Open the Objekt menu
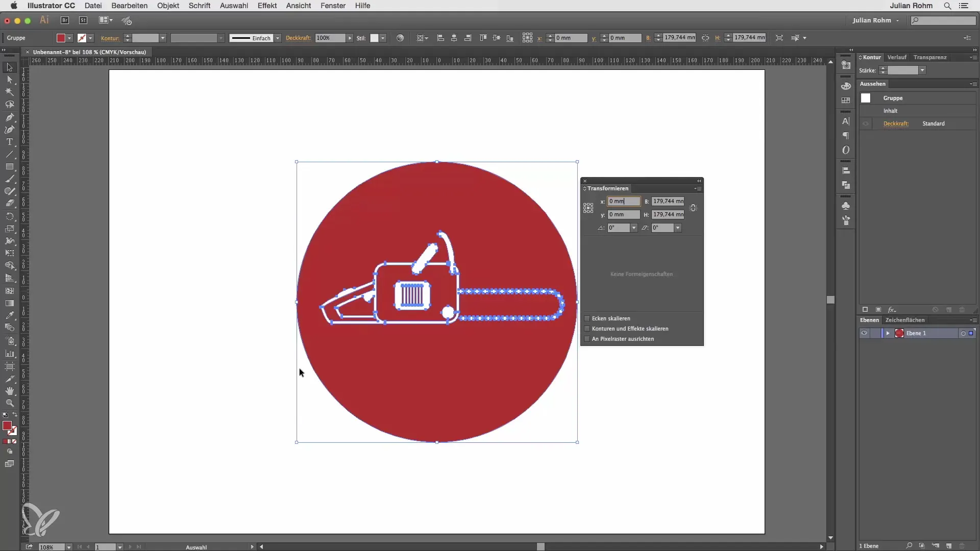 [x=168, y=6]
